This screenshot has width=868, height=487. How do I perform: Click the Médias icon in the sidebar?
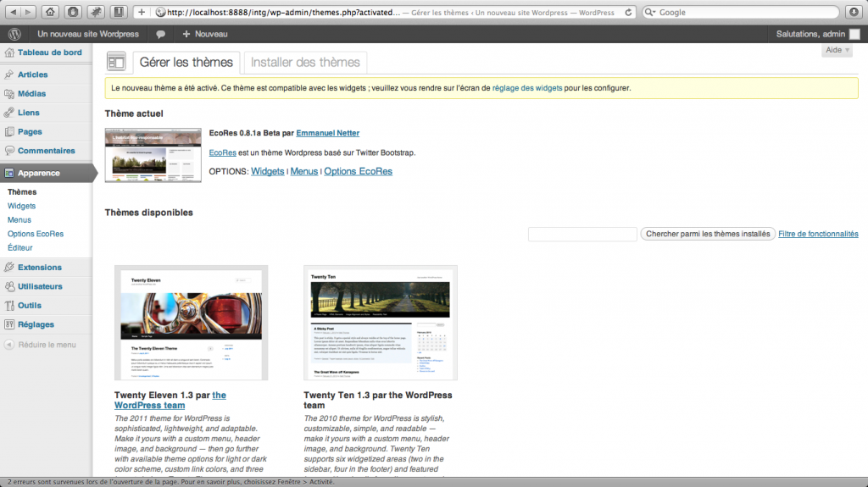tap(8, 94)
